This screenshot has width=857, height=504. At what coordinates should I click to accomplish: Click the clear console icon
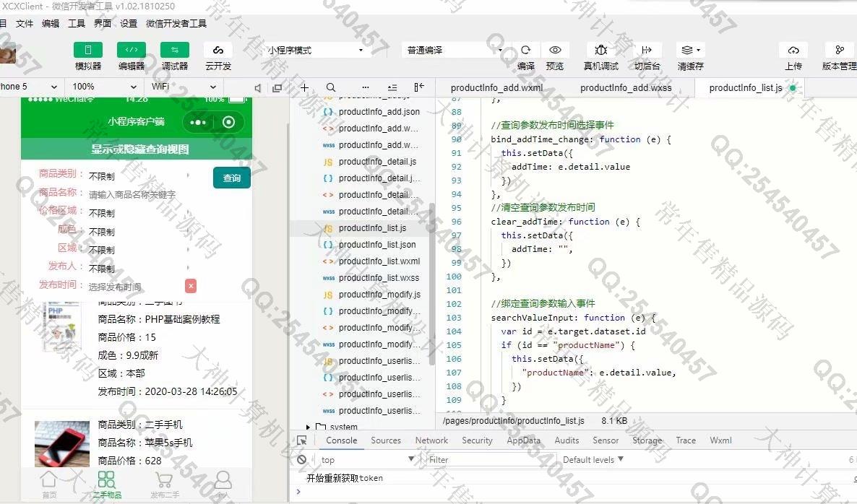[302, 460]
